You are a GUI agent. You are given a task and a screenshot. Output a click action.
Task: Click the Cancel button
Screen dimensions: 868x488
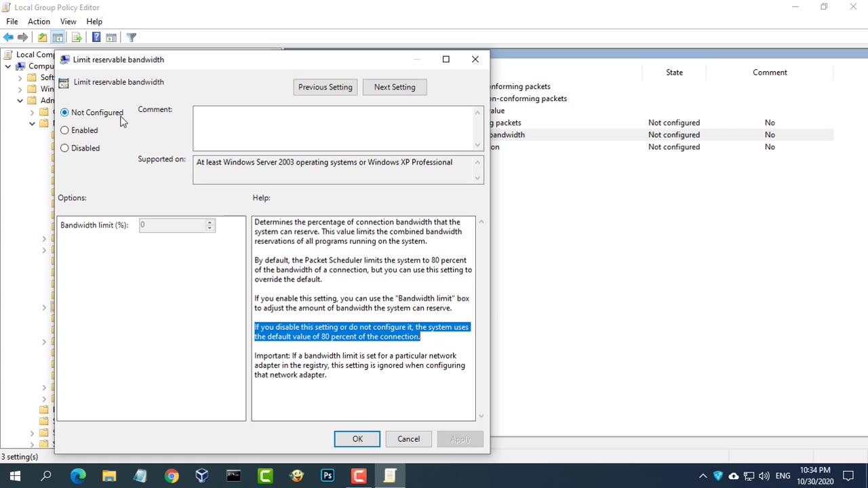[x=409, y=439]
